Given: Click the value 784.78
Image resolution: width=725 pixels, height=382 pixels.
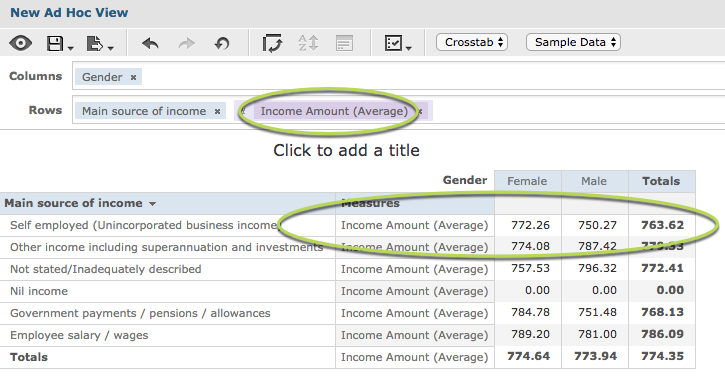Looking at the screenshot, I should (530, 312).
